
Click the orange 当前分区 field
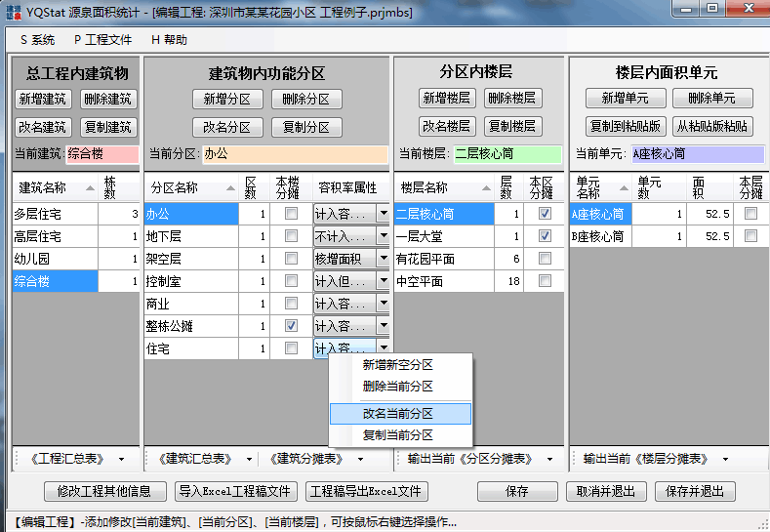[x=295, y=154]
